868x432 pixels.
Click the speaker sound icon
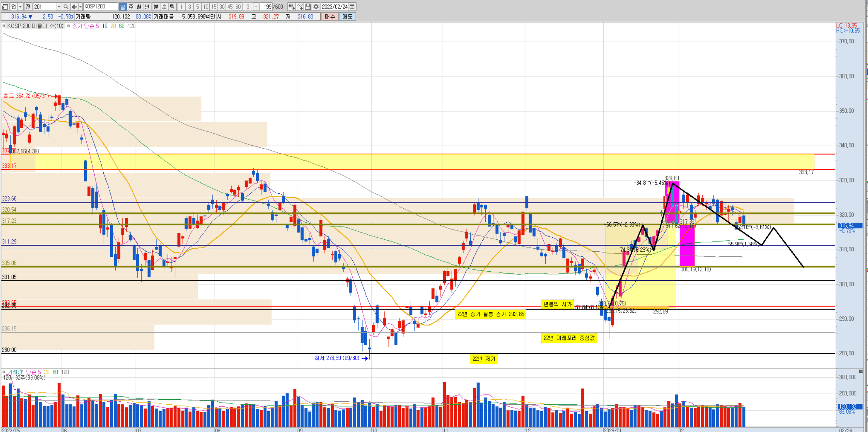click(x=74, y=6)
